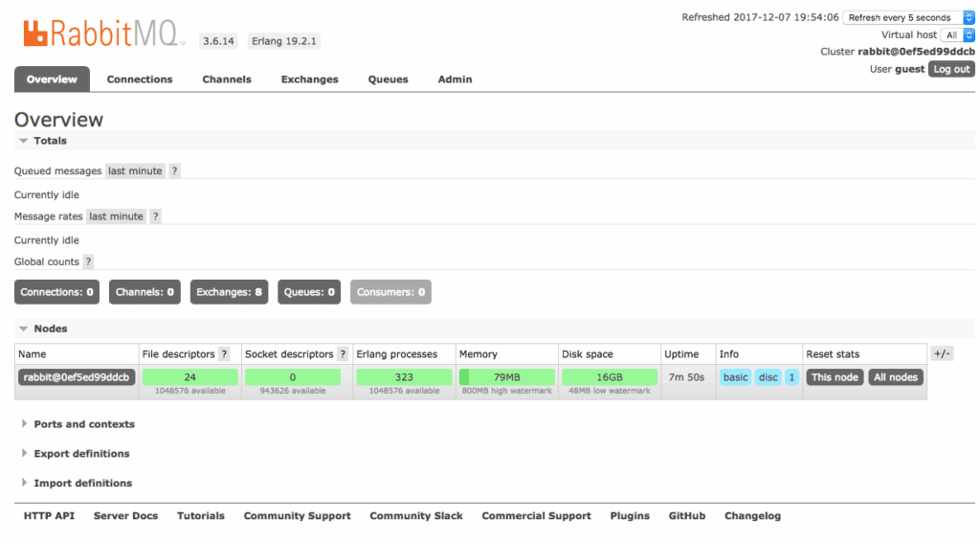Screen dimensions: 980x544
Task: Click help icon next to Message rates
Action: pos(155,216)
